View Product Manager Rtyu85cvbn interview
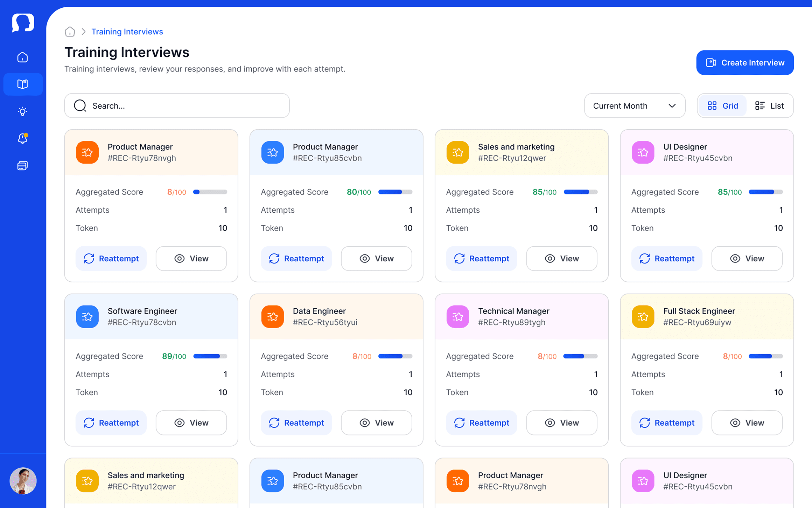812x508 pixels. (x=376, y=259)
